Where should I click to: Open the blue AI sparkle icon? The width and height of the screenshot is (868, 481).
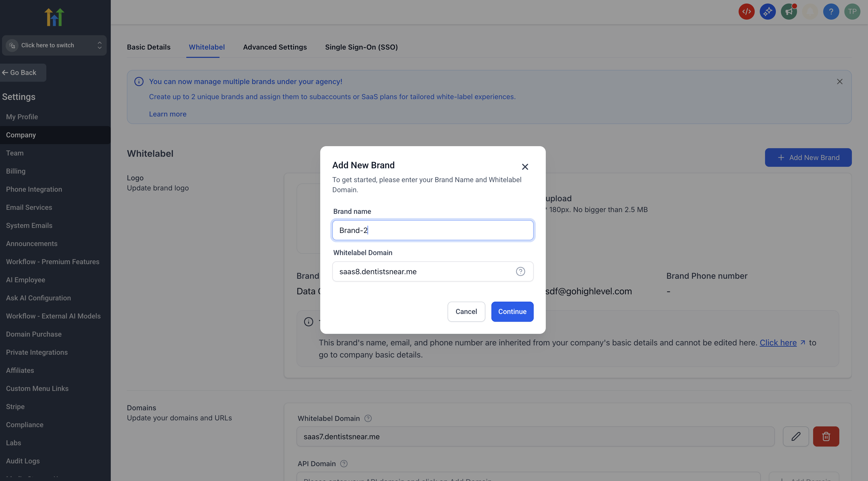pyautogui.click(x=768, y=12)
